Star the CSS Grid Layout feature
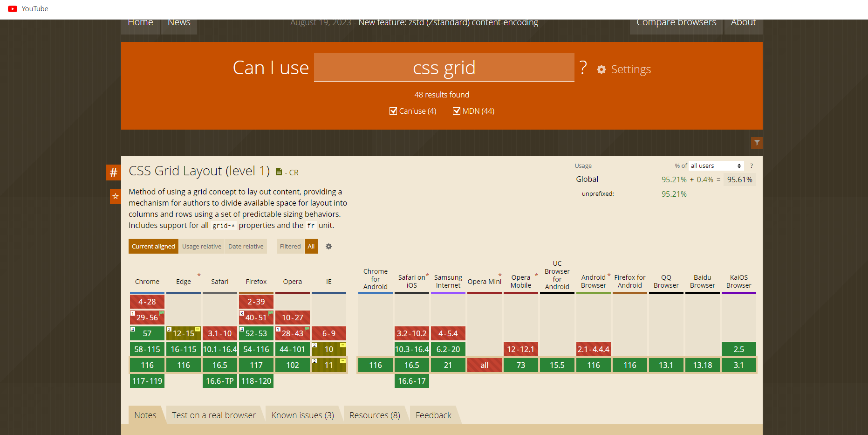The width and height of the screenshot is (868, 435). [115, 196]
